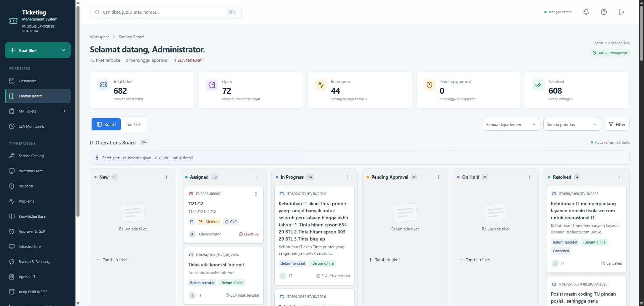644x306 pixels.
Task: Click the Ticketing Management System logo icon
Action: click(x=13, y=21)
